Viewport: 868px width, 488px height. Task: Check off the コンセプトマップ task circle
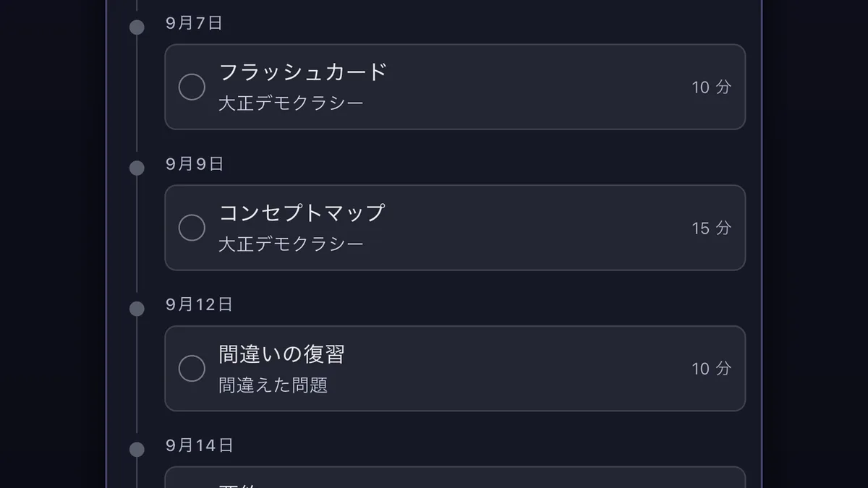pyautogui.click(x=192, y=228)
